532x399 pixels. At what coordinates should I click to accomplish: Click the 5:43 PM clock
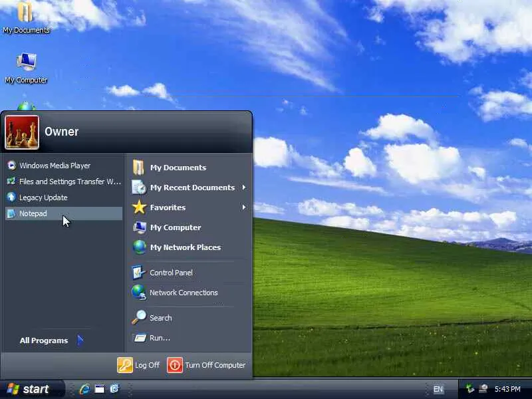507,389
